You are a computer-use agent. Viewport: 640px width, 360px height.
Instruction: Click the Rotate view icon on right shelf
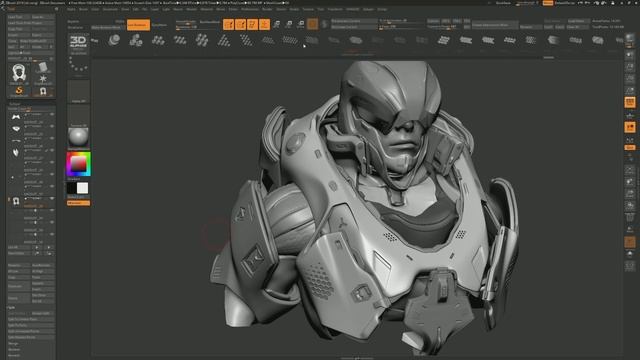[630, 206]
